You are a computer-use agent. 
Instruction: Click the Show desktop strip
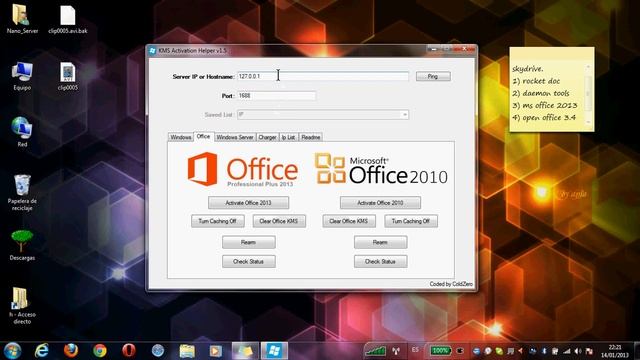click(637, 351)
